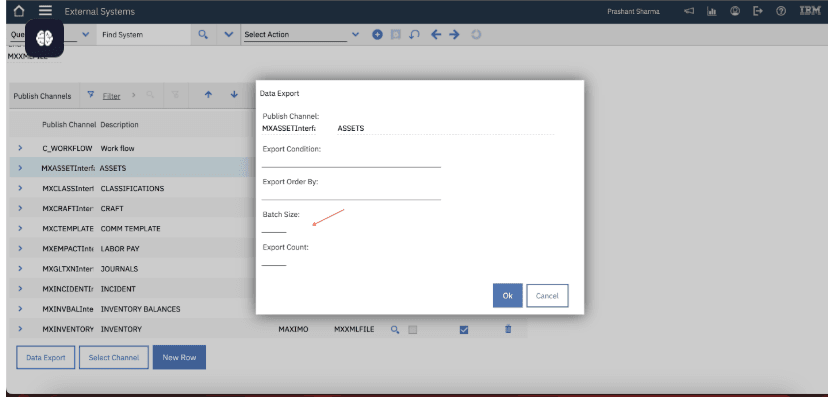828x398 pixels.
Task: Expand the MXEMPACTInterface LABOR PAY row
Action: pos(20,248)
